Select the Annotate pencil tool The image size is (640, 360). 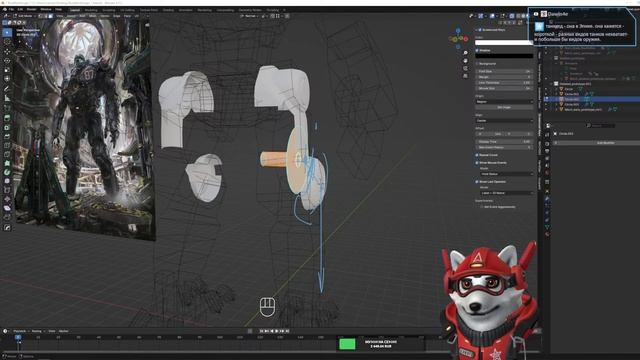[7, 89]
